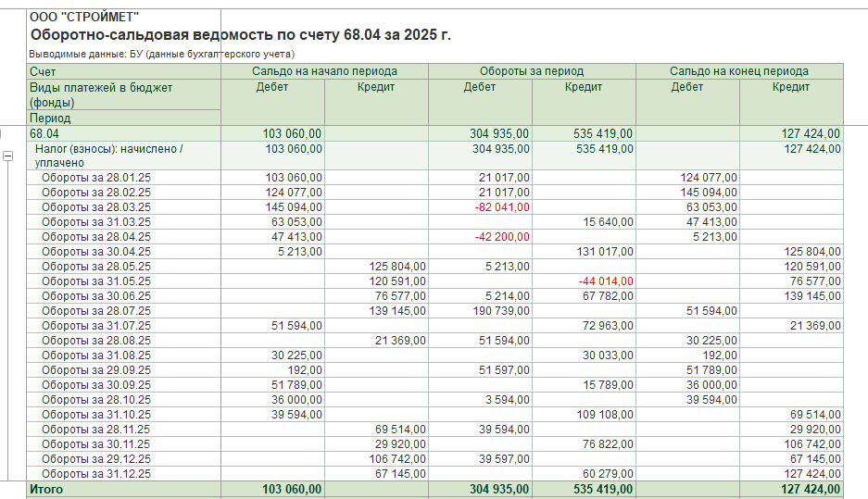
Task: Click the "Счет" header cell
Action: (x=123, y=71)
